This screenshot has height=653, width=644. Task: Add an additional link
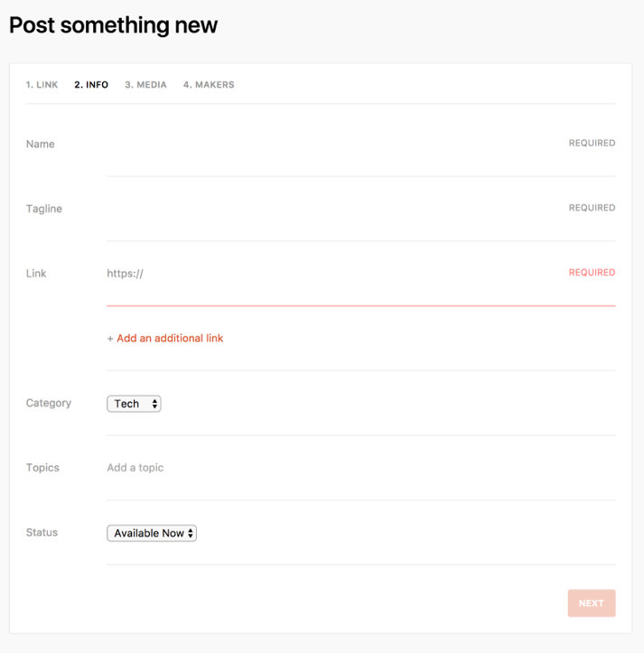point(170,338)
